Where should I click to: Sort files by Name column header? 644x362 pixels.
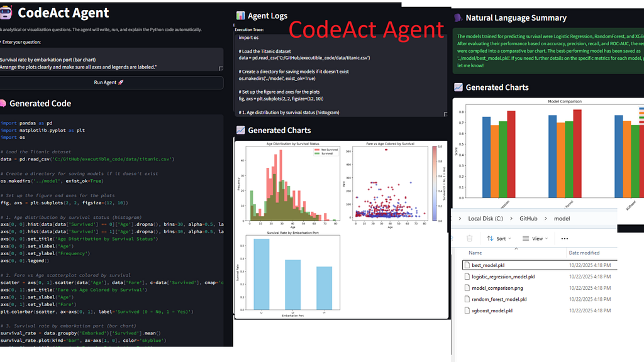tap(475, 253)
